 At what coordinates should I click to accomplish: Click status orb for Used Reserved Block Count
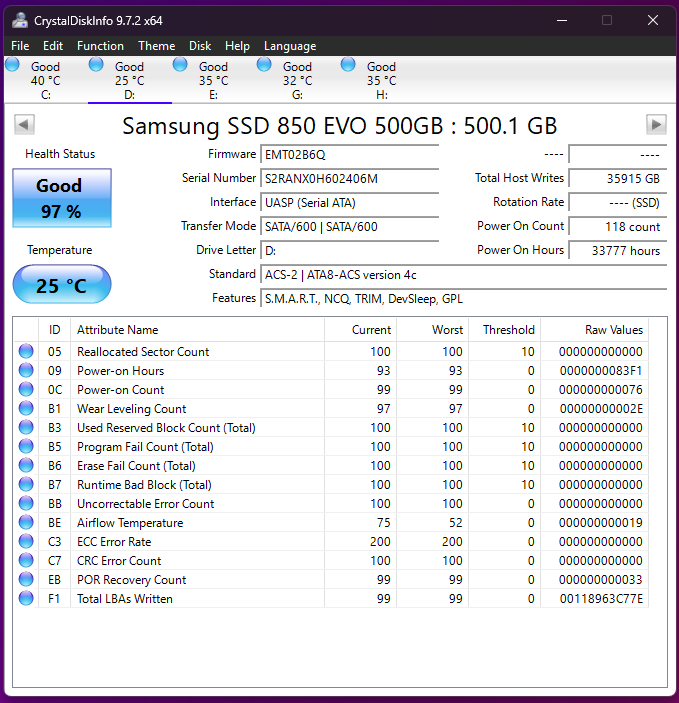(x=26, y=427)
